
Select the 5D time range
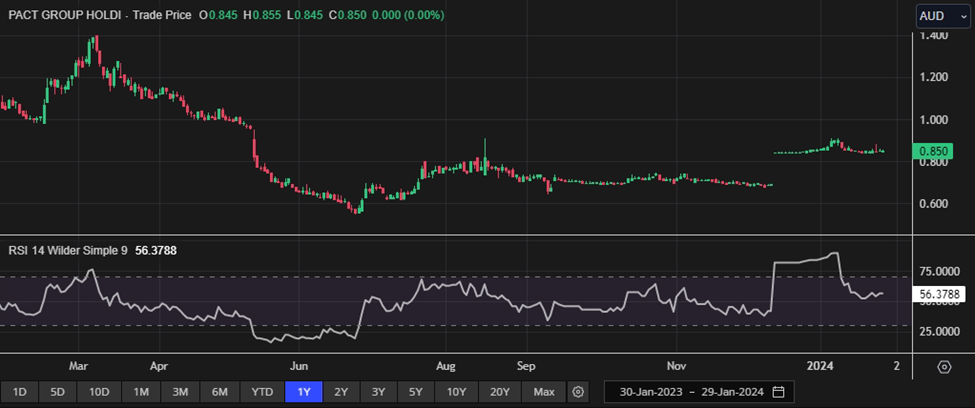tap(57, 392)
